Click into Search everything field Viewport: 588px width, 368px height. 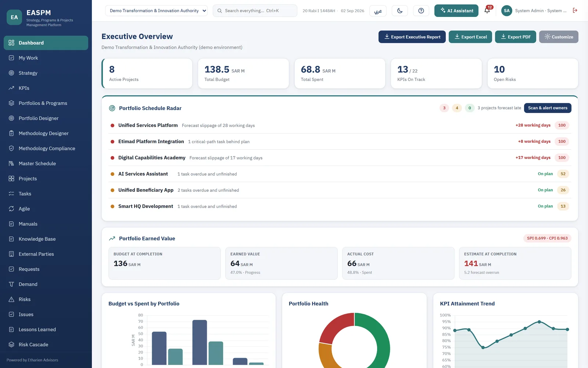point(255,11)
